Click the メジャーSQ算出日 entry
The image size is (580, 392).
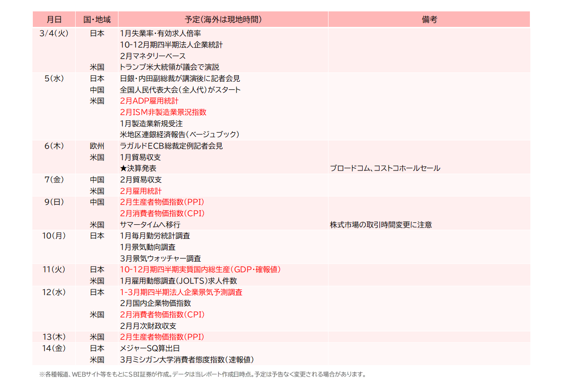click(150, 348)
